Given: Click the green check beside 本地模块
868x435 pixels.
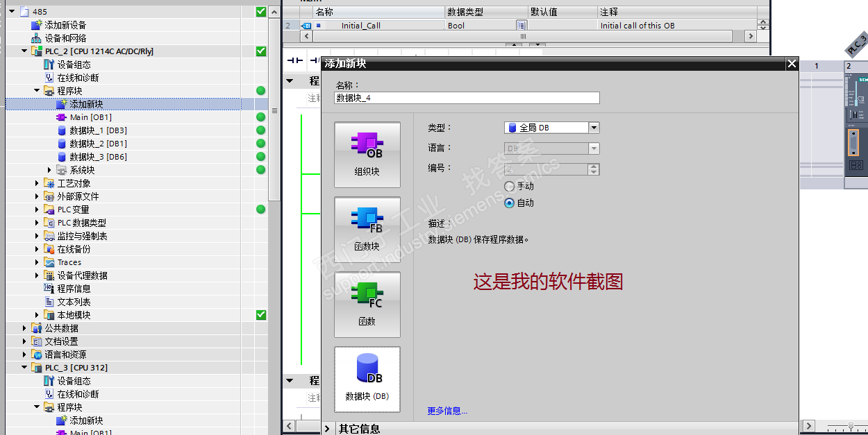Looking at the screenshot, I should [x=261, y=315].
